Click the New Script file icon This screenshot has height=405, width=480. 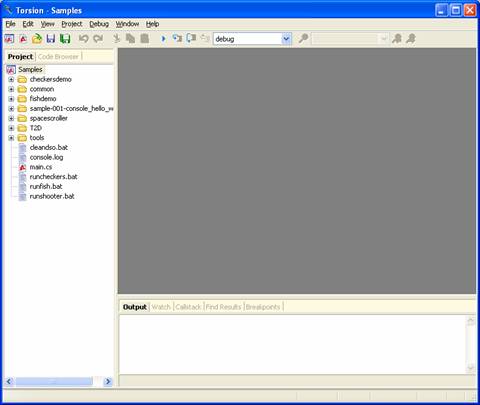coord(23,39)
